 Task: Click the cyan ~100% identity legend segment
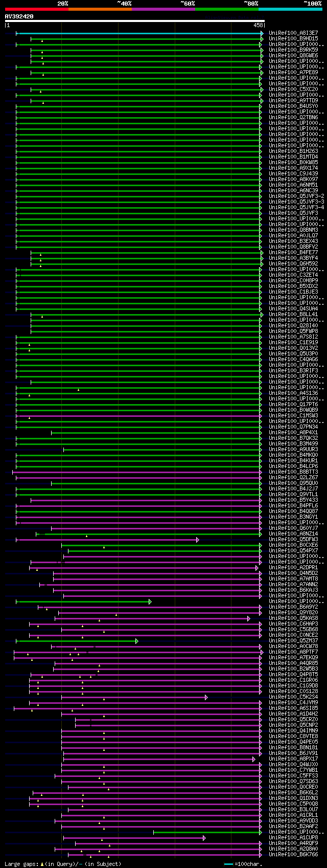click(x=290, y=9)
